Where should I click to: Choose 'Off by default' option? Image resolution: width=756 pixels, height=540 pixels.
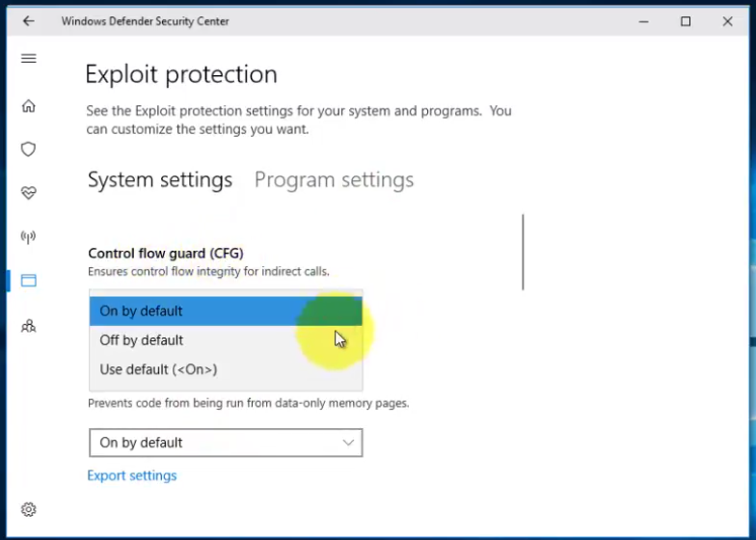pyautogui.click(x=226, y=339)
